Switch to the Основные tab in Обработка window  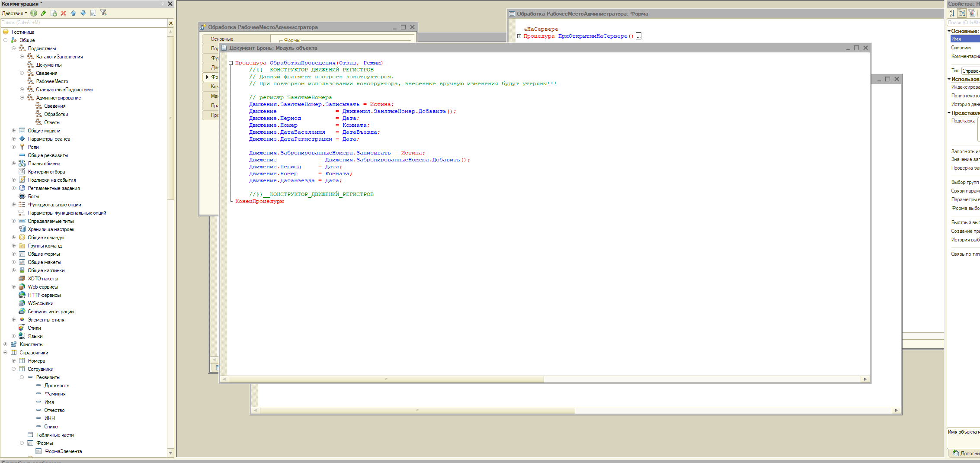click(222, 39)
